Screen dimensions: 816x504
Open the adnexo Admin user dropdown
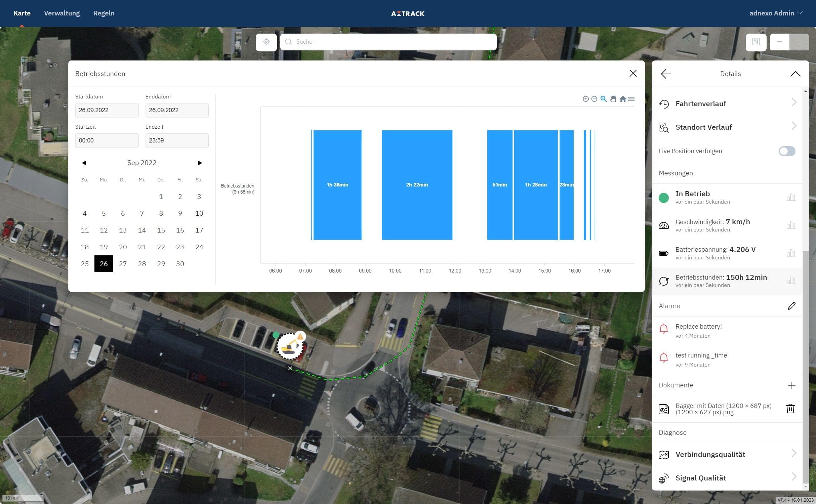(x=776, y=13)
